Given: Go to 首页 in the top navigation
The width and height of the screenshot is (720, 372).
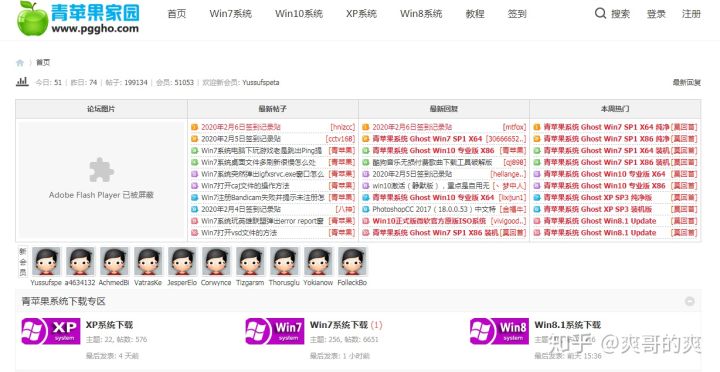Looking at the screenshot, I should (x=177, y=14).
